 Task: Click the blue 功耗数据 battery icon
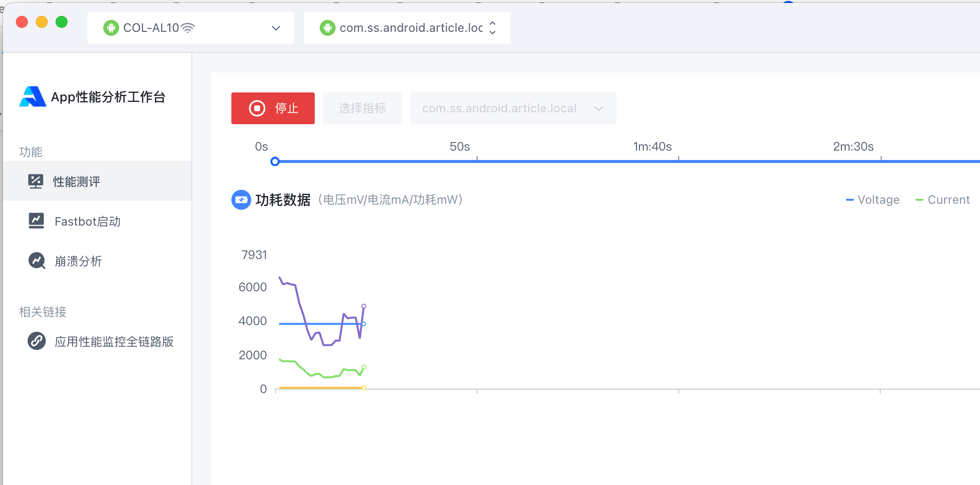[x=241, y=200]
